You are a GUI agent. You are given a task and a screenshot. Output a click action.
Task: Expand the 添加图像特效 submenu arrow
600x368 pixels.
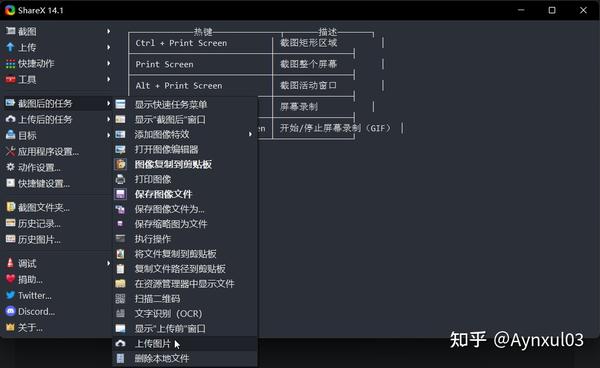click(x=250, y=134)
